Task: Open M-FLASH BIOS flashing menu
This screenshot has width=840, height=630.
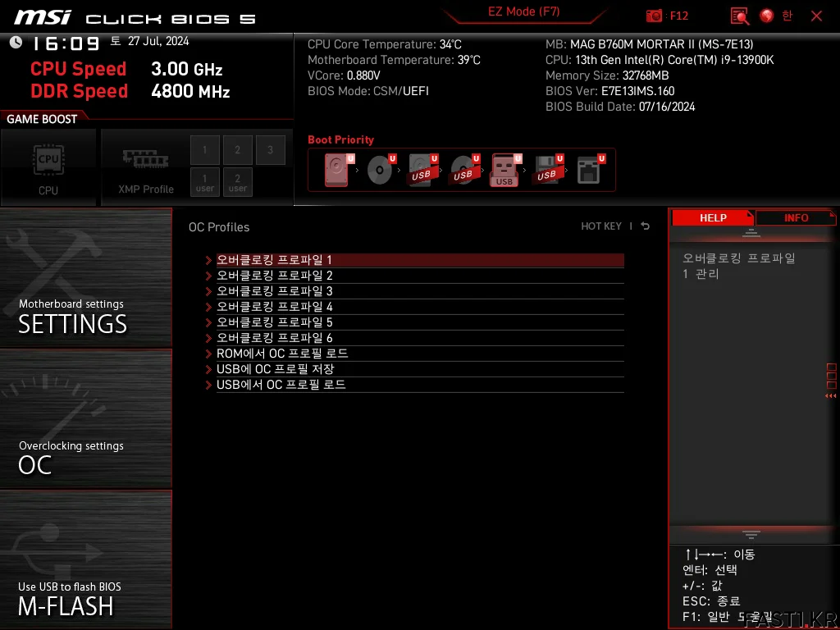Action: coord(85,559)
